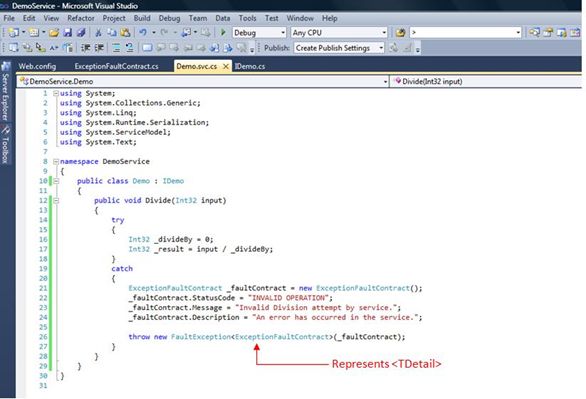Click the Increase Indent icon

[x=99, y=48]
